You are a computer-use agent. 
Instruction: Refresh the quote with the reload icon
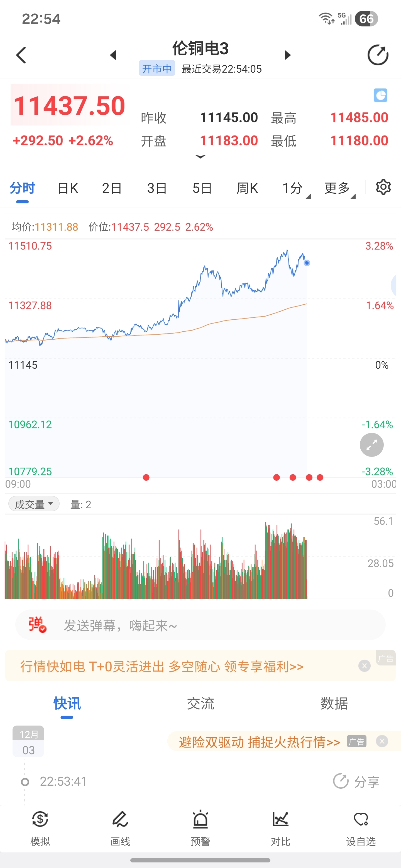click(378, 55)
